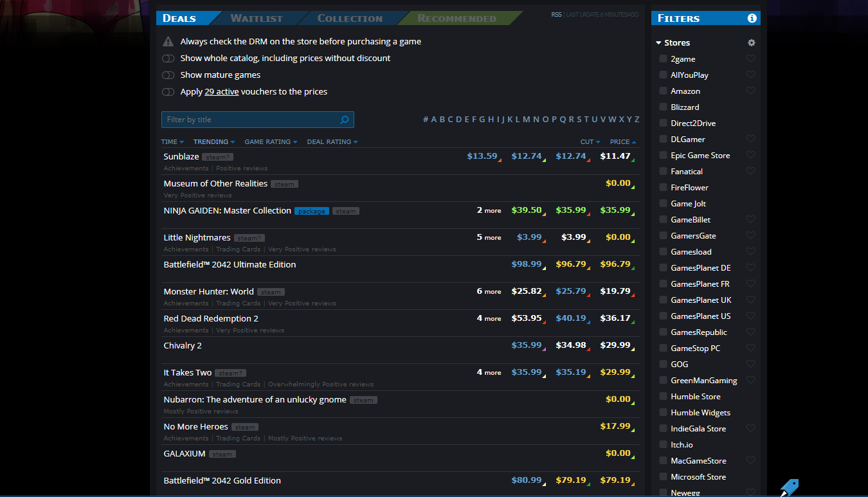Image resolution: width=868 pixels, height=497 pixels.
Task: Favorite the GameStop PC heart
Action: pyautogui.click(x=750, y=348)
